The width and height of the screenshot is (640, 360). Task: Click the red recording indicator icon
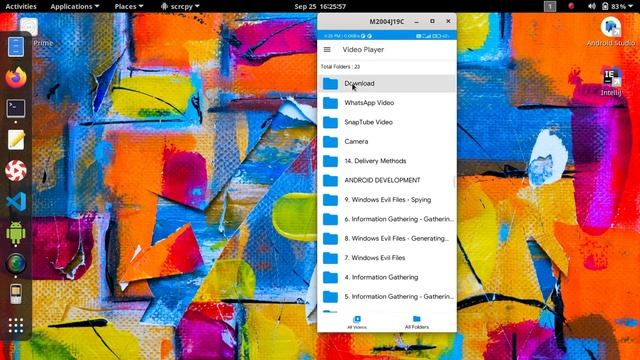coord(571,6)
